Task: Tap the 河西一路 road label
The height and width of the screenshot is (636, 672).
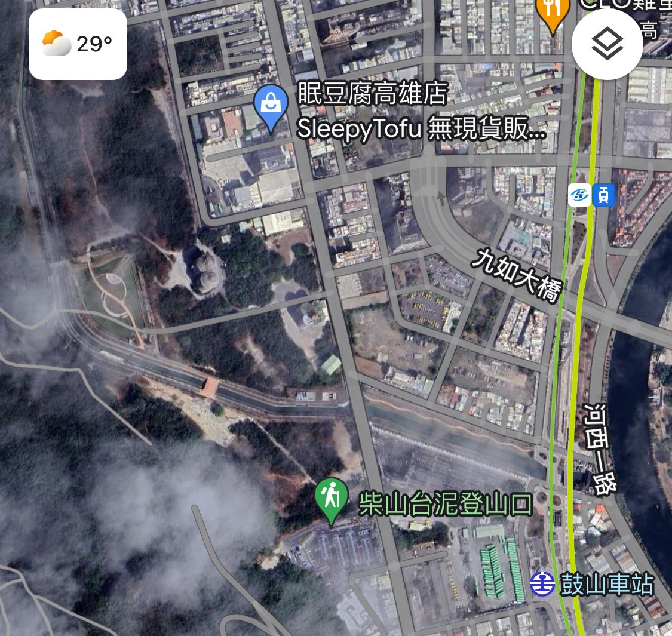Action: pos(600,449)
